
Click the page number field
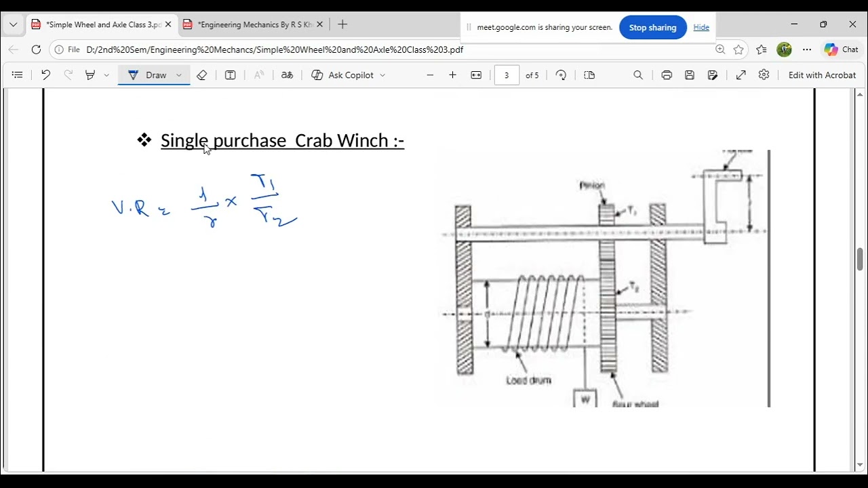pos(507,75)
